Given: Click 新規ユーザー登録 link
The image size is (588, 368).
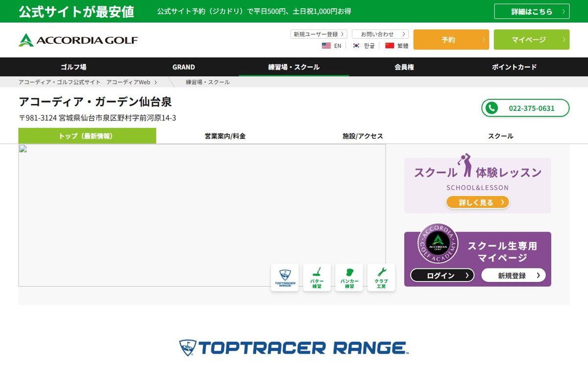Looking at the screenshot, I should coord(318,34).
